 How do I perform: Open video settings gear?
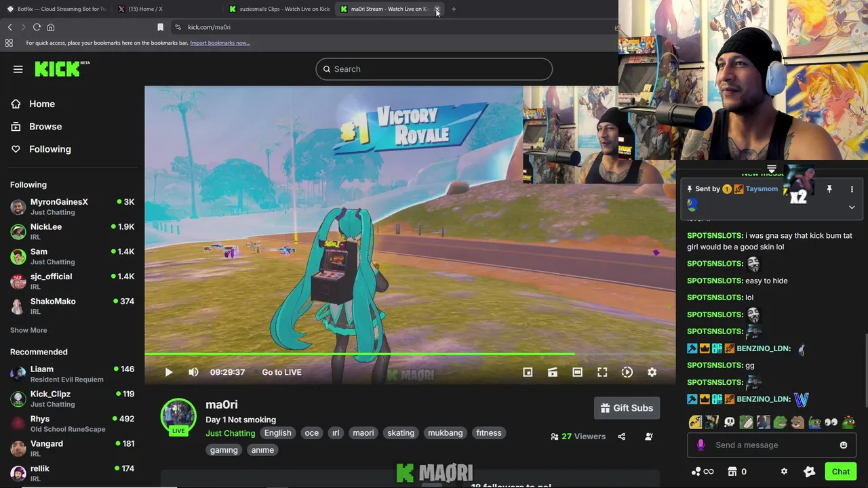pos(652,372)
